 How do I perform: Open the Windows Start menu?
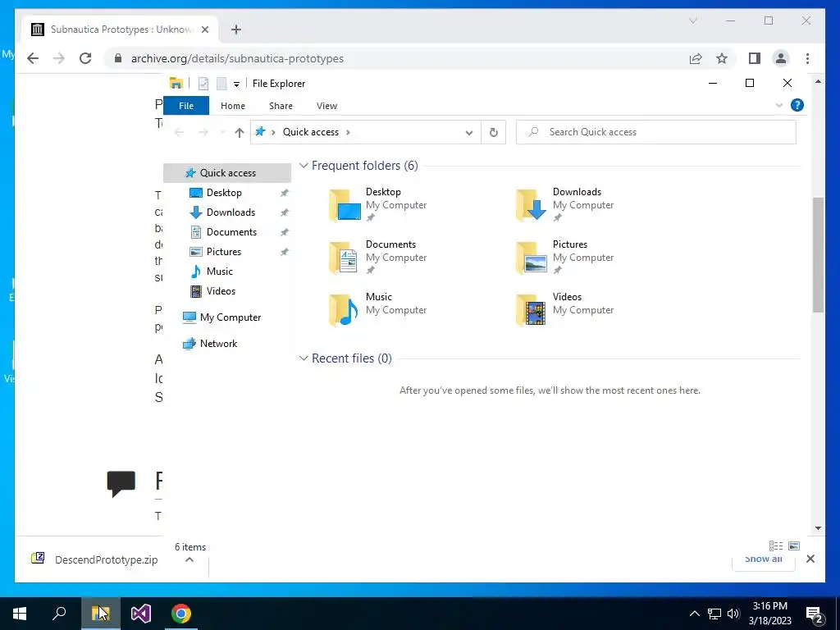(x=20, y=614)
